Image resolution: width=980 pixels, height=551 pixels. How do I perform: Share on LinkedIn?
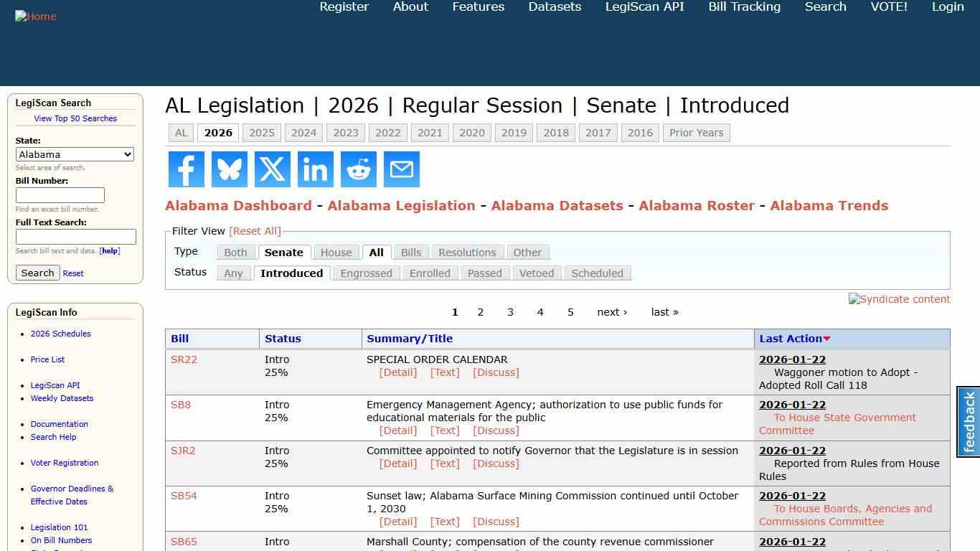coord(315,169)
